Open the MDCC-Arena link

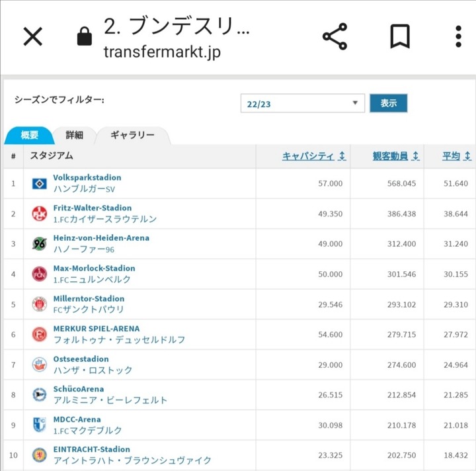tap(77, 419)
